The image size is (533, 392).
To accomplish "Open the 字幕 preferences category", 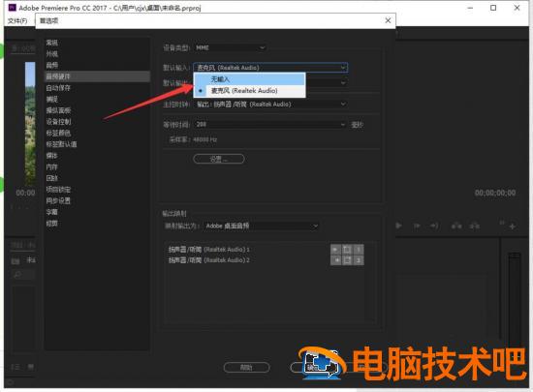I will coord(52,212).
